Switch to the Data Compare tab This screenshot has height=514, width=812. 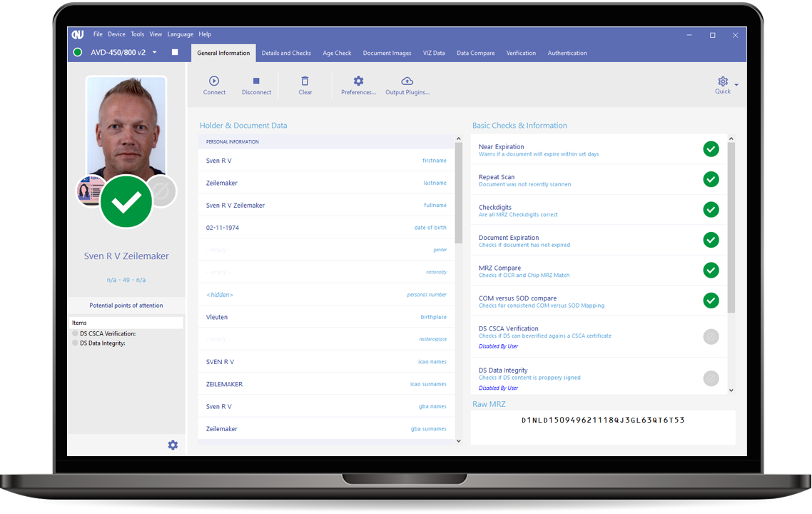475,53
